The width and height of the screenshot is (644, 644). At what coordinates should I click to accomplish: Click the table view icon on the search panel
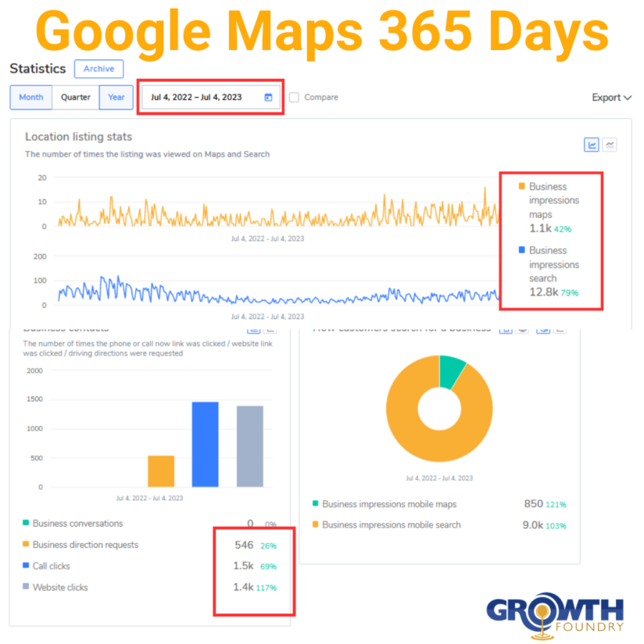560,330
